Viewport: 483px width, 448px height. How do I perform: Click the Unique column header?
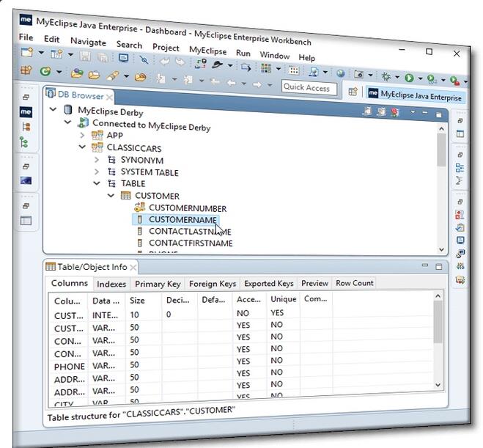(x=284, y=299)
